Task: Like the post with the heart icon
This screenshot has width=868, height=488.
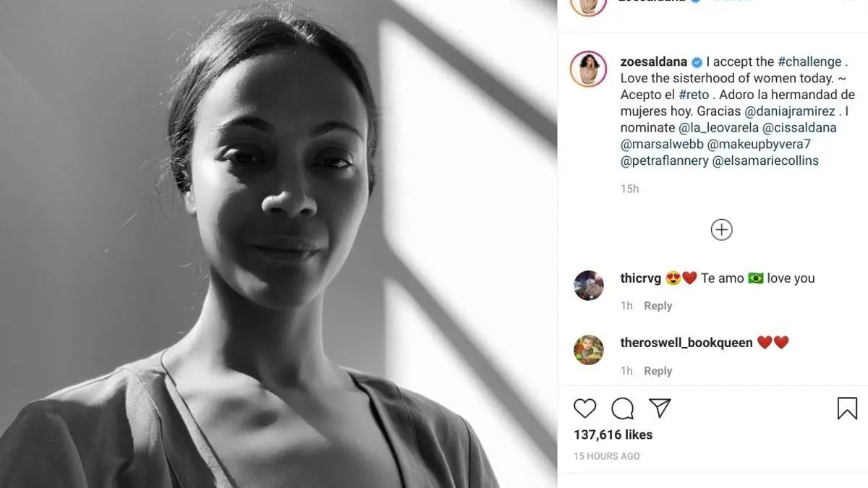Action: click(x=584, y=408)
